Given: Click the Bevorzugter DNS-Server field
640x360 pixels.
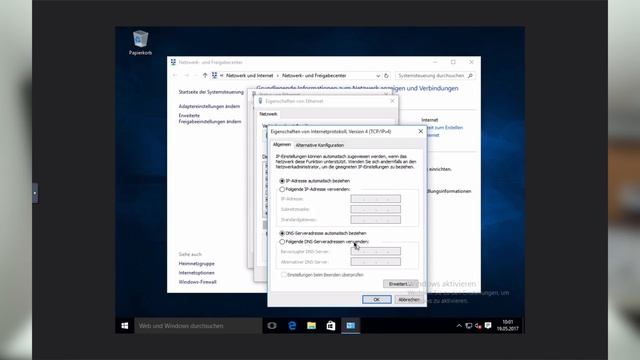Looking at the screenshot, I should click(376, 251).
